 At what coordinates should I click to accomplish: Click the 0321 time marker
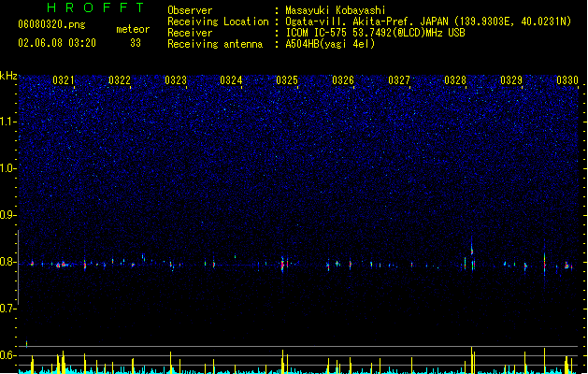(64, 79)
